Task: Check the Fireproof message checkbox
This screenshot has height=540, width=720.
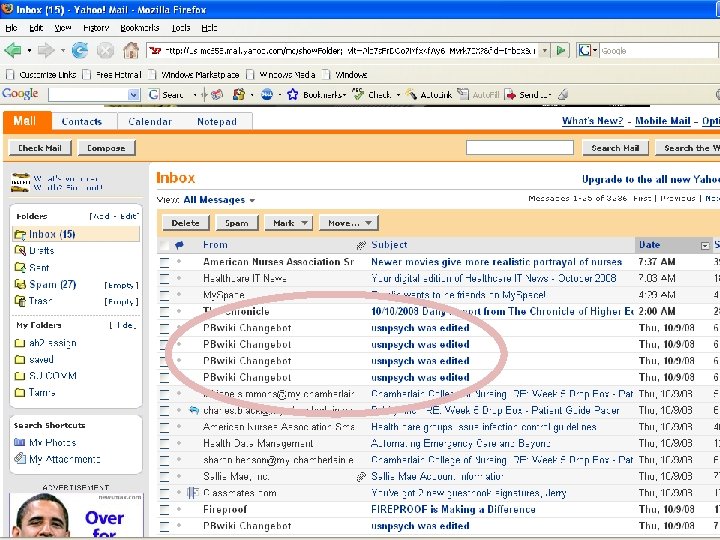Action: (164, 510)
